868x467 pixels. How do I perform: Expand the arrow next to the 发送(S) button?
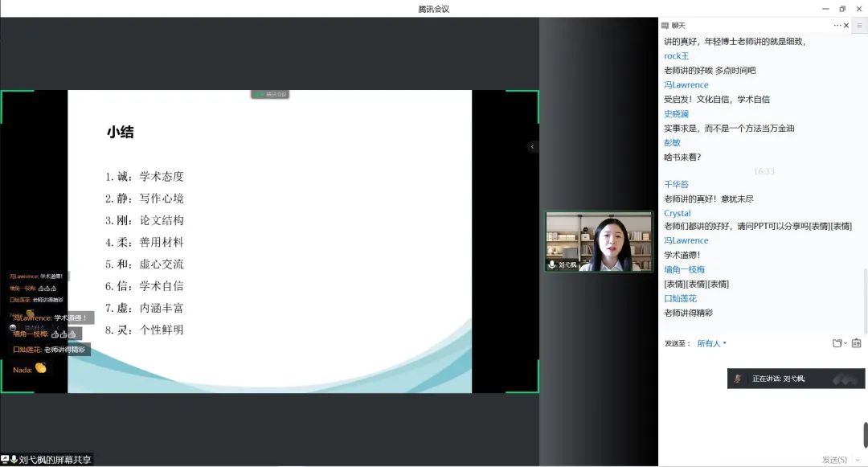[858, 460]
